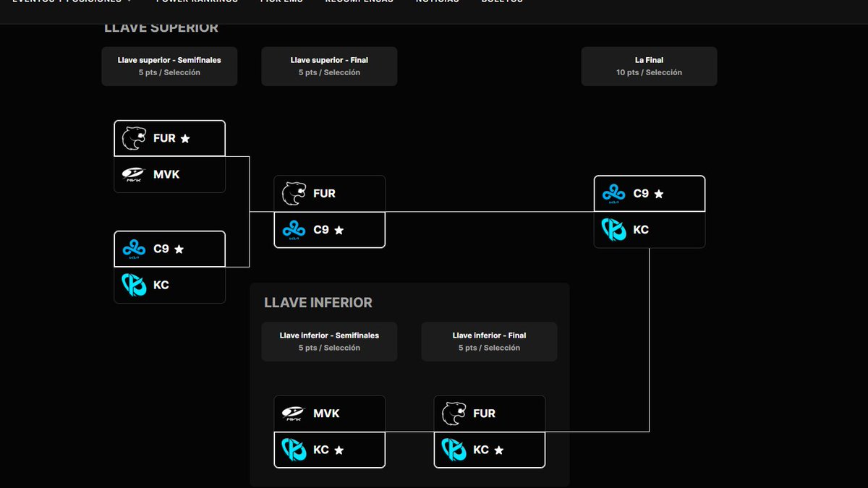Select MVK logo in lower bracket semifinals

(294, 414)
